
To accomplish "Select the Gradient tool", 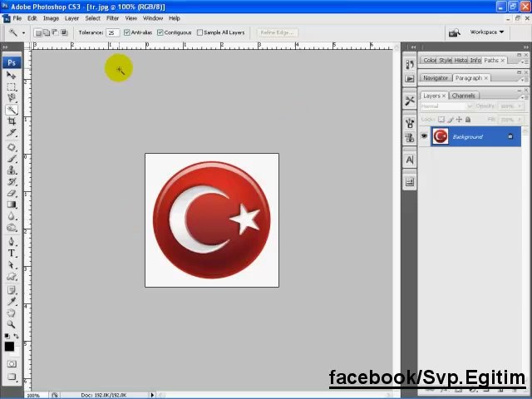I will click(x=11, y=204).
